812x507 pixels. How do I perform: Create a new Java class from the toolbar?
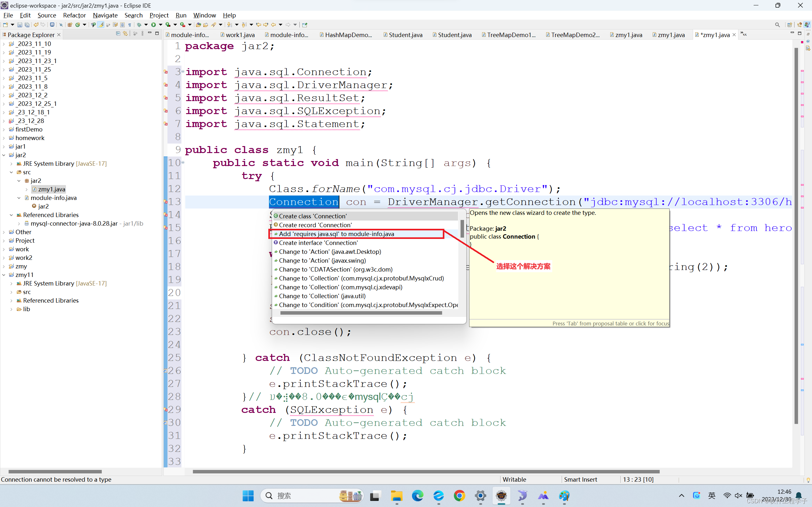tap(78, 25)
